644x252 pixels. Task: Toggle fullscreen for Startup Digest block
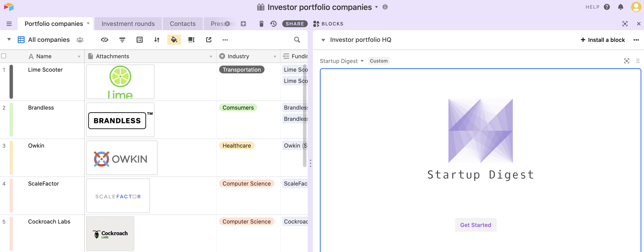[x=626, y=61]
